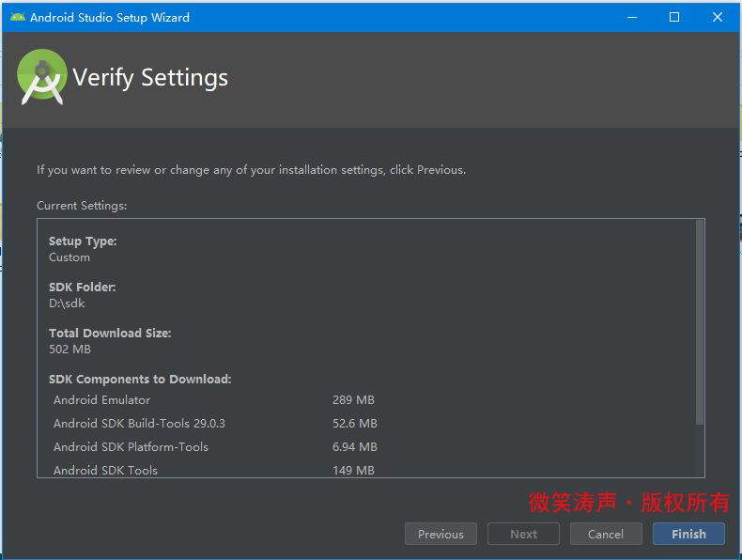
Task: Go back with the Previous button
Action: [441, 534]
